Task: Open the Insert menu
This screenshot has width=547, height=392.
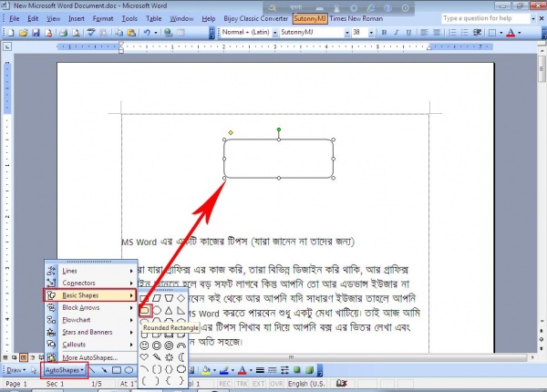Action: click(x=77, y=19)
